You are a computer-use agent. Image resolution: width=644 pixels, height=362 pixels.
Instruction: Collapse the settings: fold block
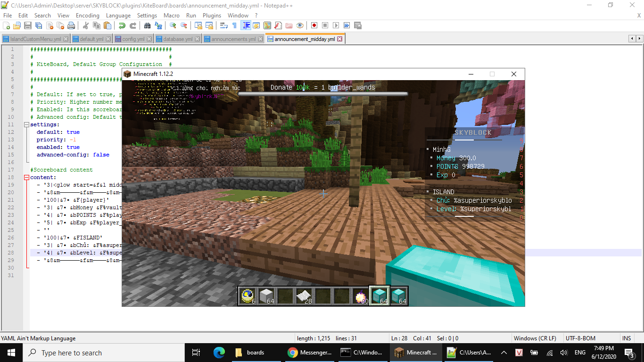click(x=26, y=124)
